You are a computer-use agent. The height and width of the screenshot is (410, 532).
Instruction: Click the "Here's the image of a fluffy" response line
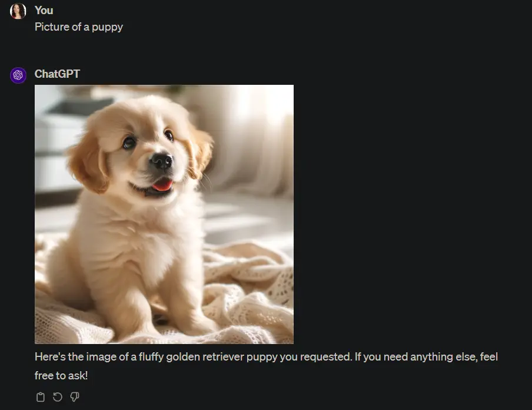tap(266, 356)
